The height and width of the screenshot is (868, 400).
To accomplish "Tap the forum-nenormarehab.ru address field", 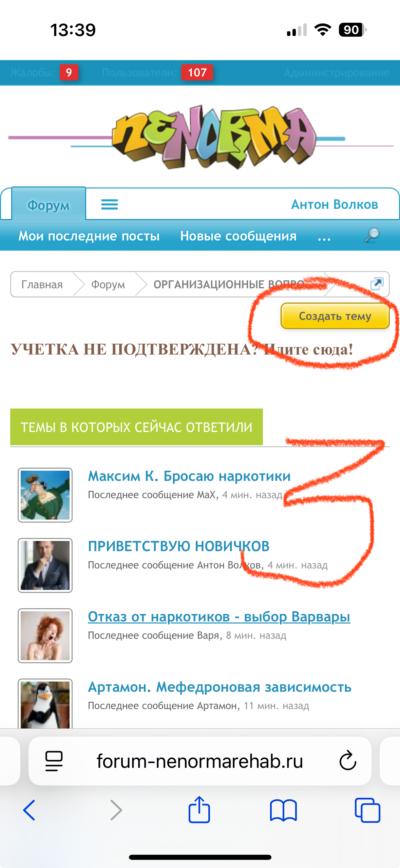I will [200, 761].
